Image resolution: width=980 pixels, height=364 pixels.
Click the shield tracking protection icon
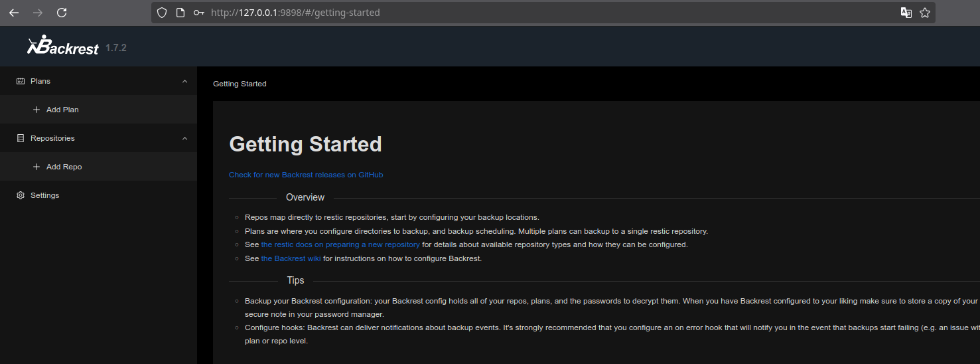pyautogui.click(x=161, y=13)
